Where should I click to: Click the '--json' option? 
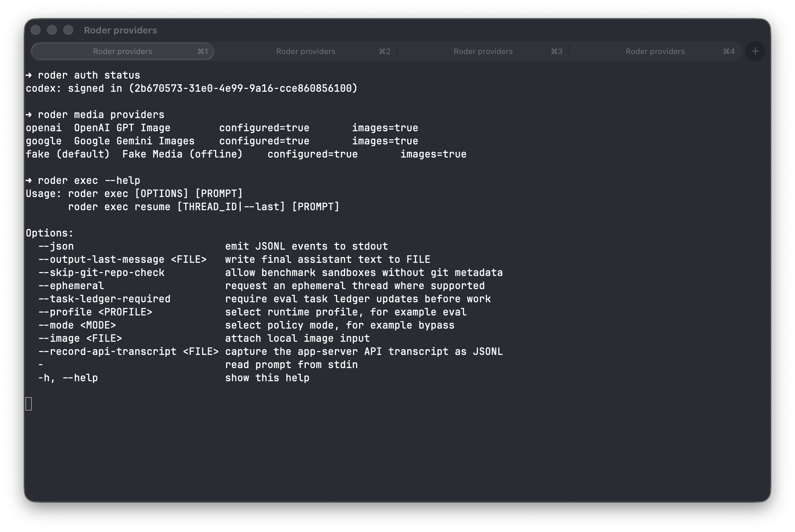point(56,246)
